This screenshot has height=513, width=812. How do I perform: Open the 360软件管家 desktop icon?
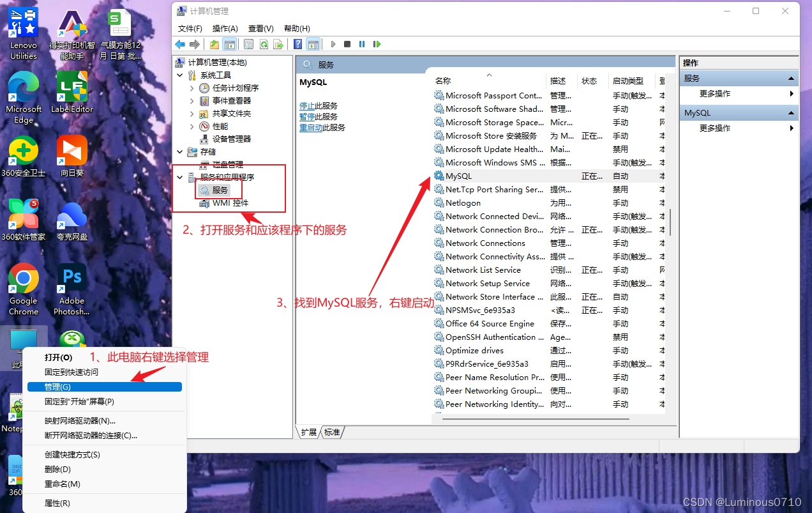24,220
